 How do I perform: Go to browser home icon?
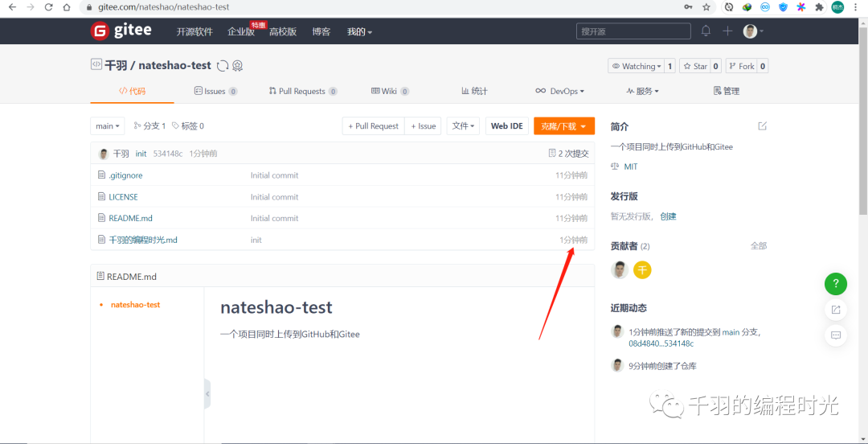[67, 7]
